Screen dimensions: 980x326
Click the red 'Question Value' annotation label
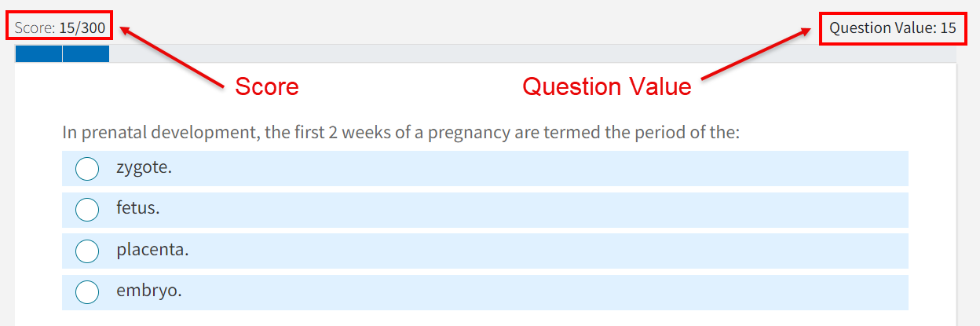coord(607,86)
